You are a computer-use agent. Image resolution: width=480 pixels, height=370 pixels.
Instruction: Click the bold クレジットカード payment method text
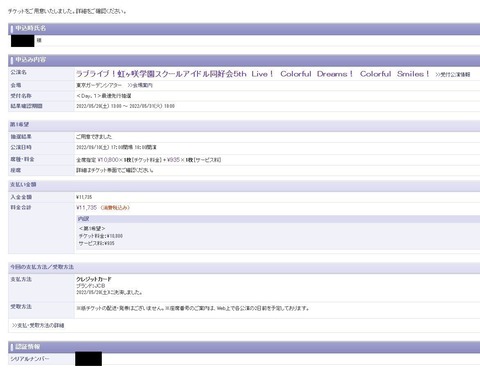(94, 279)
